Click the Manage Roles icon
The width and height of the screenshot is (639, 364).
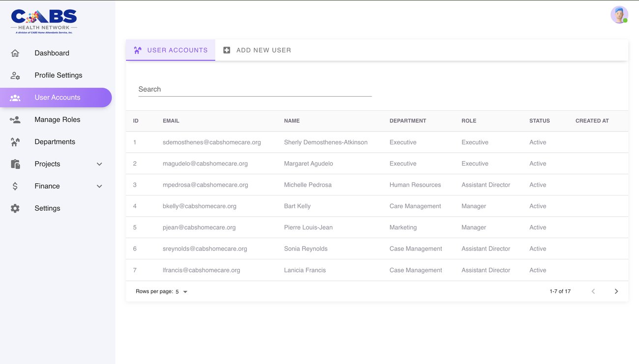pos(15,119)
